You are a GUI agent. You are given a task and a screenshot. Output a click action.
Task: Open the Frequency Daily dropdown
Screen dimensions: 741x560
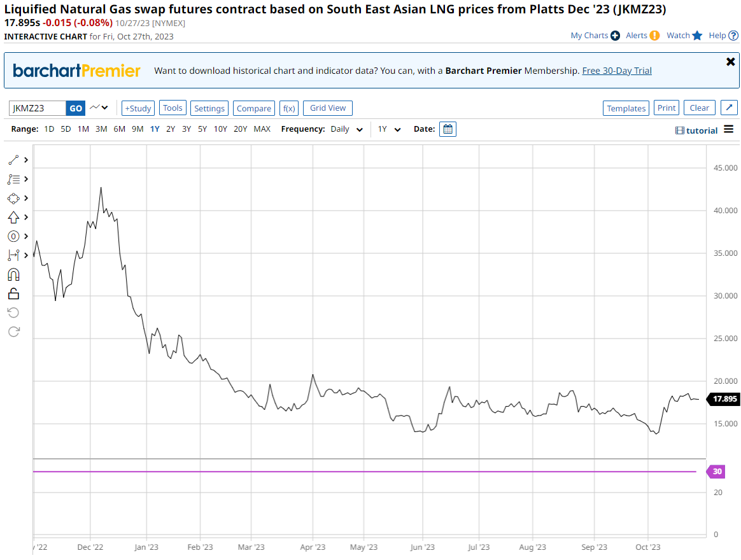(x=347, y=129)
